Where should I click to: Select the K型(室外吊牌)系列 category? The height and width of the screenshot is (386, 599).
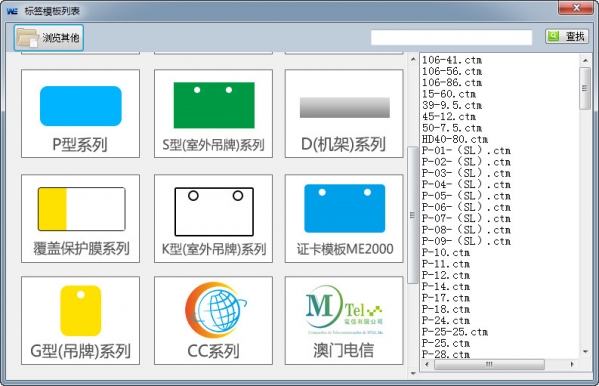(x=213, y=219)
